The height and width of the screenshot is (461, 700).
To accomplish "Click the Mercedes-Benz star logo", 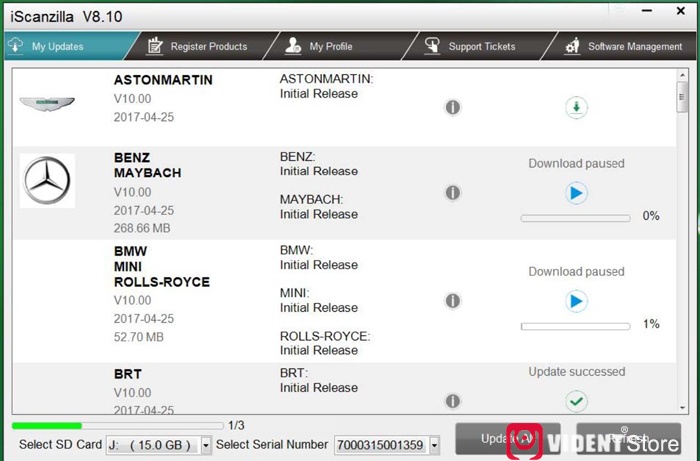I will (x=47, y=180).
